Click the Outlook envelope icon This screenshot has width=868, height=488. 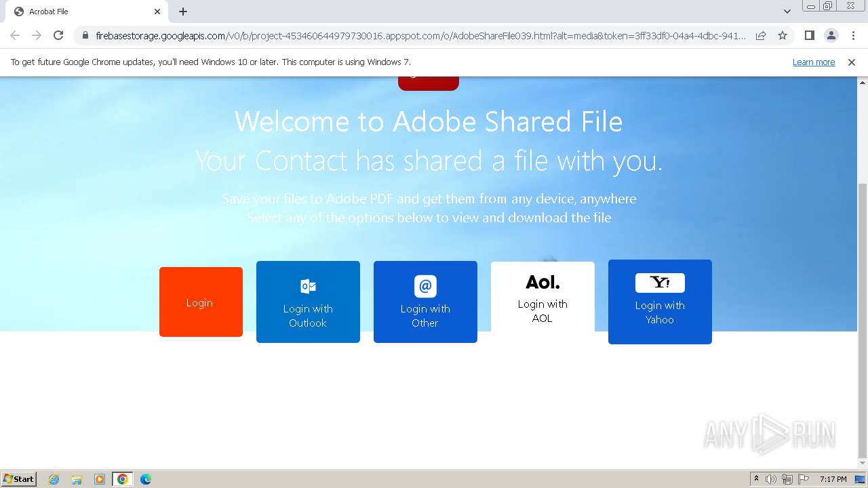(x=308, y=286)
